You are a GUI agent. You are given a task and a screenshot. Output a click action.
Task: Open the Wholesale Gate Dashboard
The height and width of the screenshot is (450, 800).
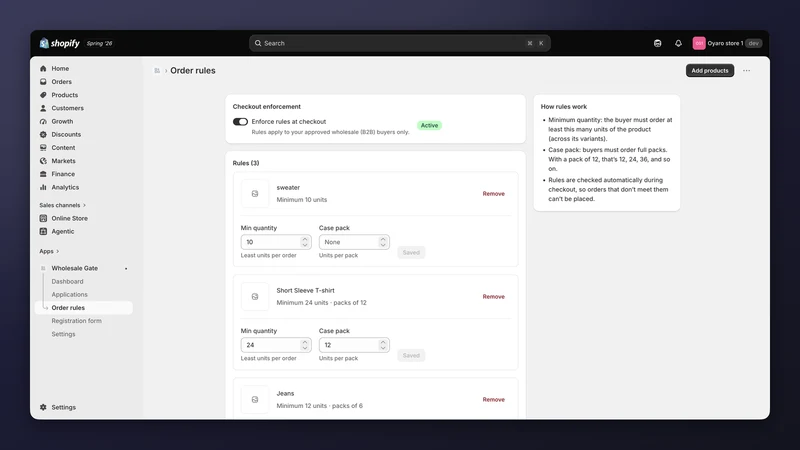(67, 281)
